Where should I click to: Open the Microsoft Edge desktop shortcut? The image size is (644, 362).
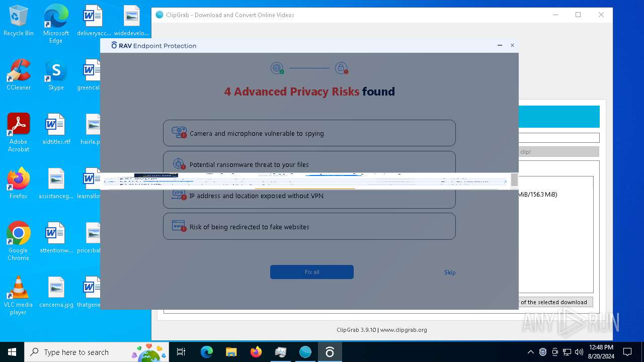pos(56,24)
